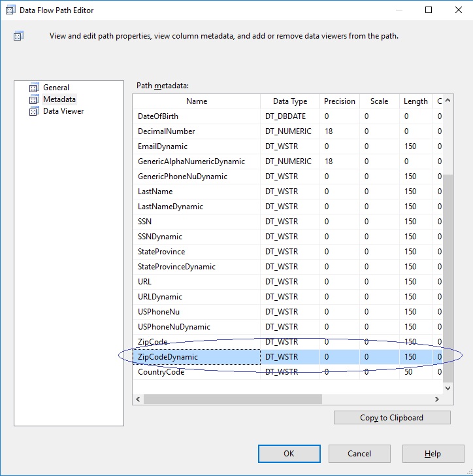Click the Data Flow Path Editor title icon
This screenshot has width=473, height=476.
click(x=10, y=10)
